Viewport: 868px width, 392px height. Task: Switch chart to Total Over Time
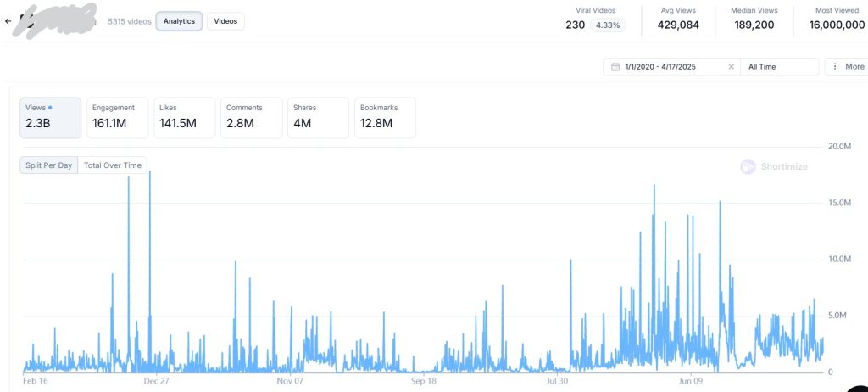[x=112, y=165]
